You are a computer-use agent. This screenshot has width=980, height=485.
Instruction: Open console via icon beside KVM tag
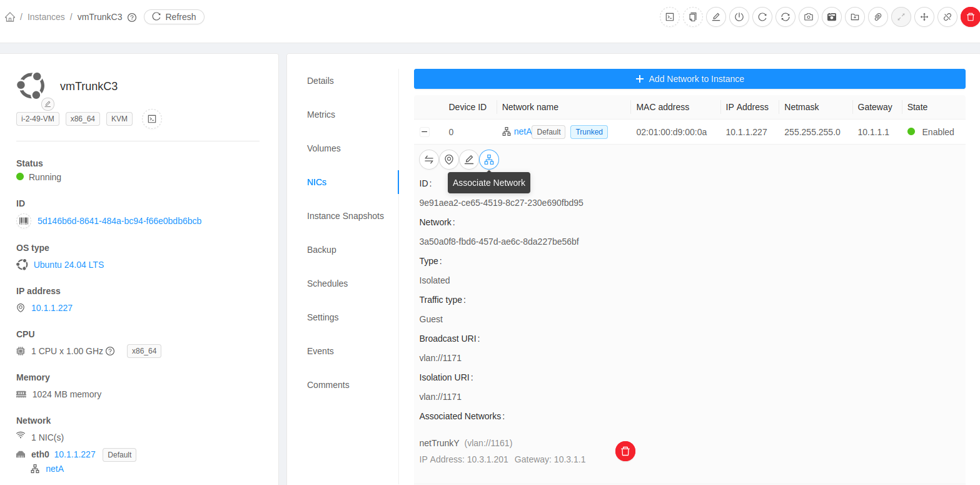[152, 119]
